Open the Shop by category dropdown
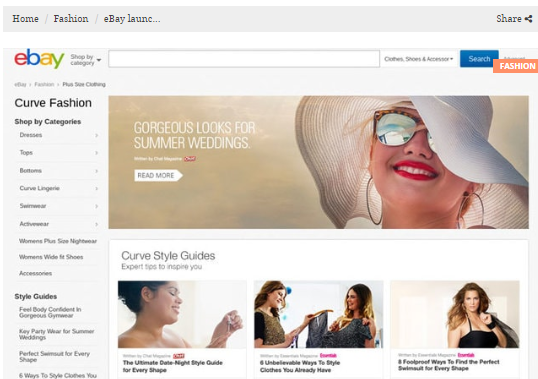The height and width of the screenshot is (379, 538). [x=86, y=60]
